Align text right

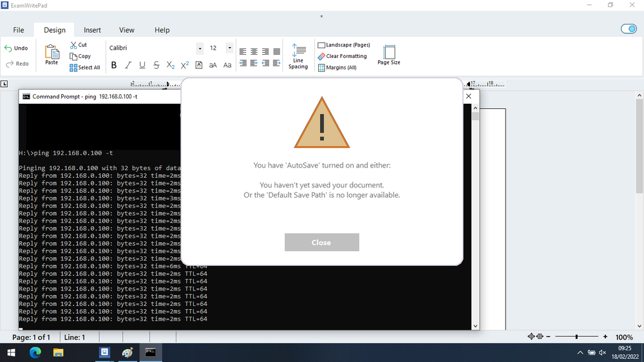[265, 52]
